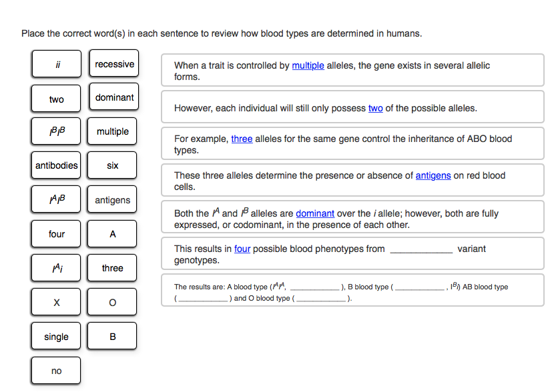Click the "O" blood type tile
The image size is (560, 392).
tap(111, 301)
